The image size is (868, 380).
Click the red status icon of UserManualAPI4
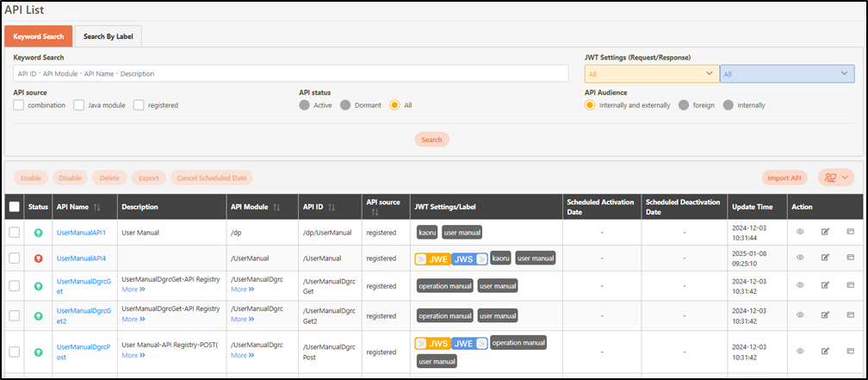click(x=39, y=258)
